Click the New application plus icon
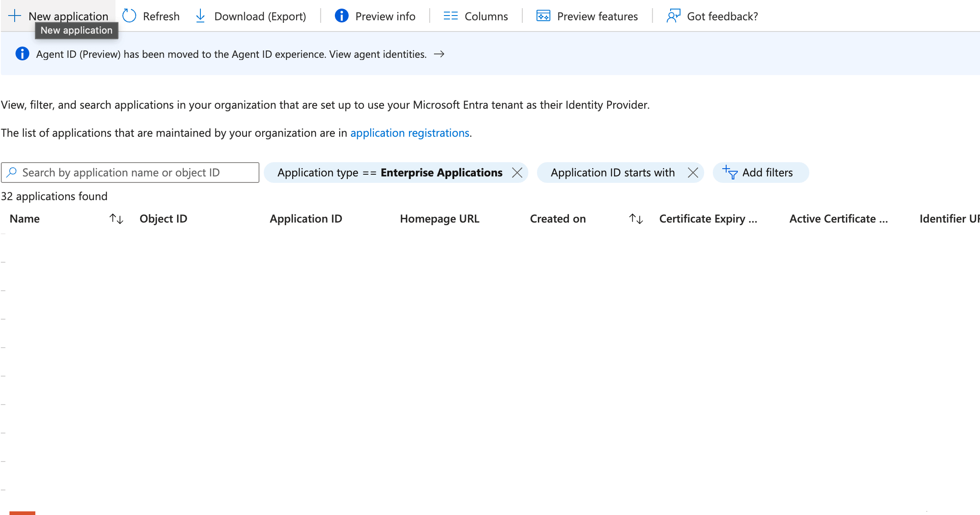The height and width of the screenshot is (515, 980). 15,16
